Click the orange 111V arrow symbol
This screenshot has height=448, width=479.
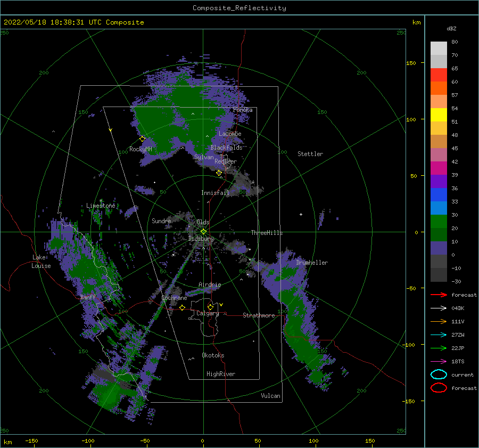[x=439, y=321]
